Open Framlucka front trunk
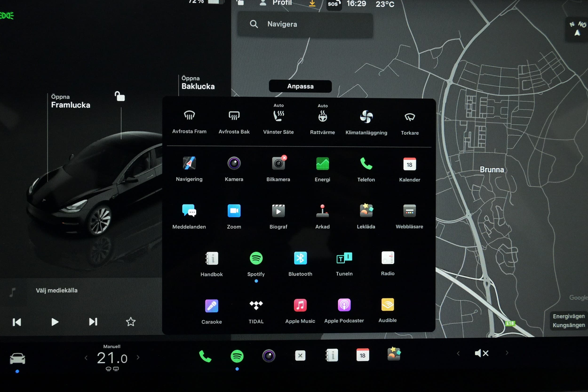 point(71,101)
